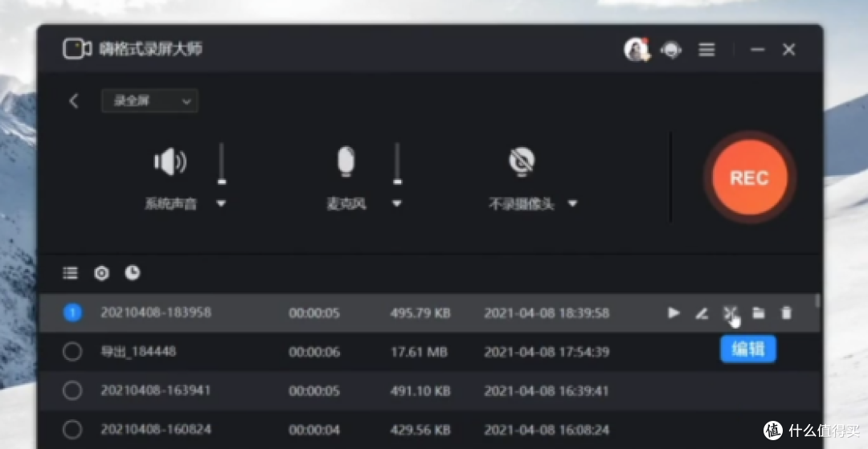Click the date 2021-04-08 18:39:58
Viewport: 868px width, 449px height.
[x=547, y=313]
